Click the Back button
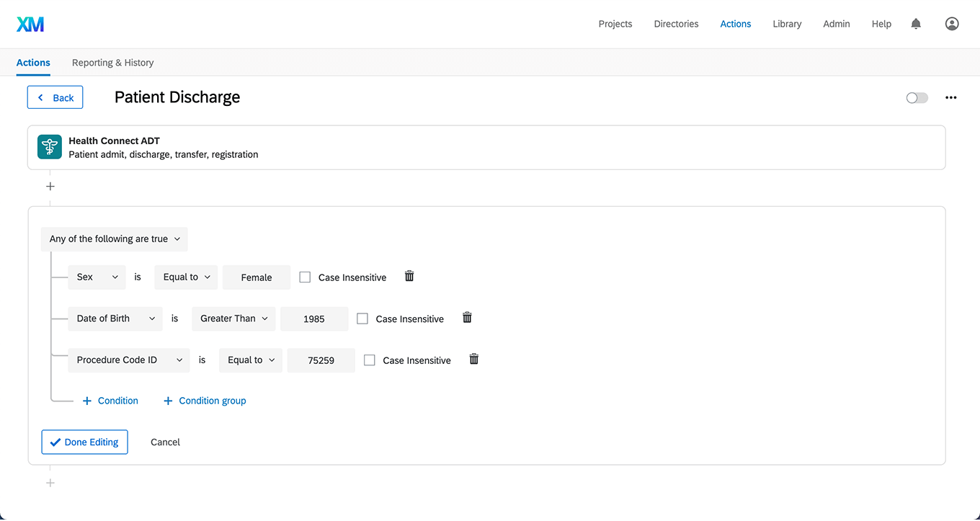 tap(55, 97)
